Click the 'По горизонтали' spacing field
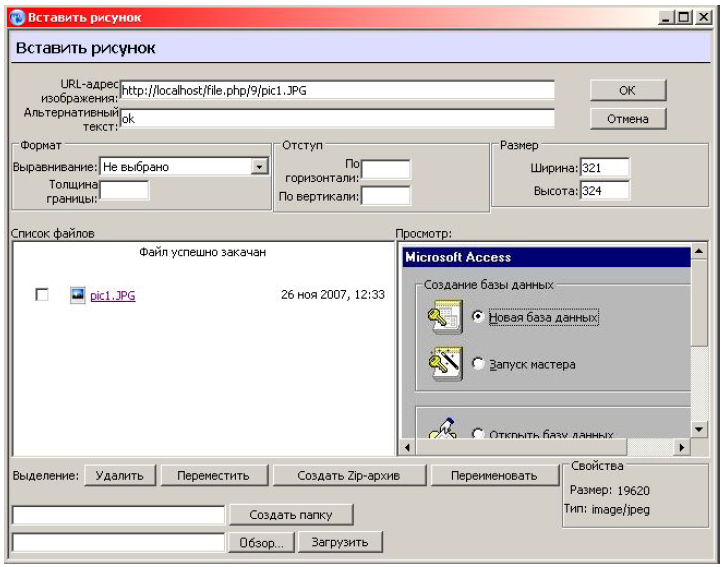 [386, 169]
